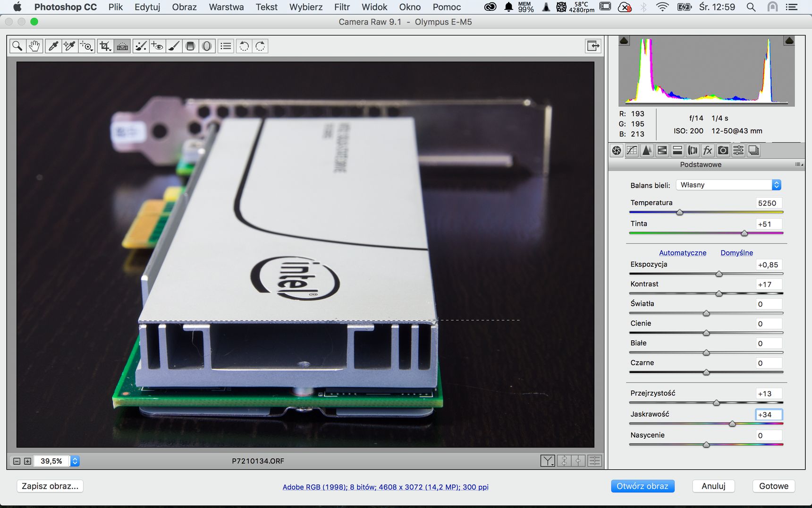The height and width of the screenshot is (508, 812).
Task: Click the Automatyczne link
Action: tap(683, 253)
